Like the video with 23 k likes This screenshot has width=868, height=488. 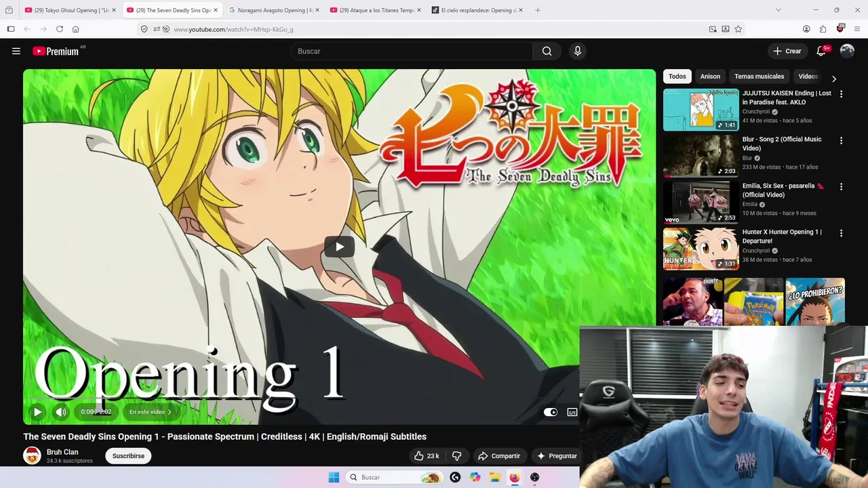[427, 456]
